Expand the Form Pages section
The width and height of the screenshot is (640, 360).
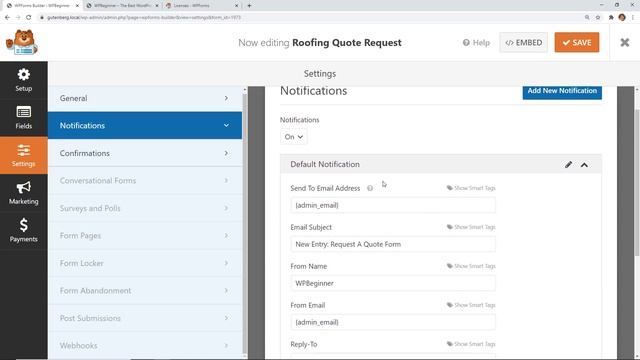pos(145,236)
